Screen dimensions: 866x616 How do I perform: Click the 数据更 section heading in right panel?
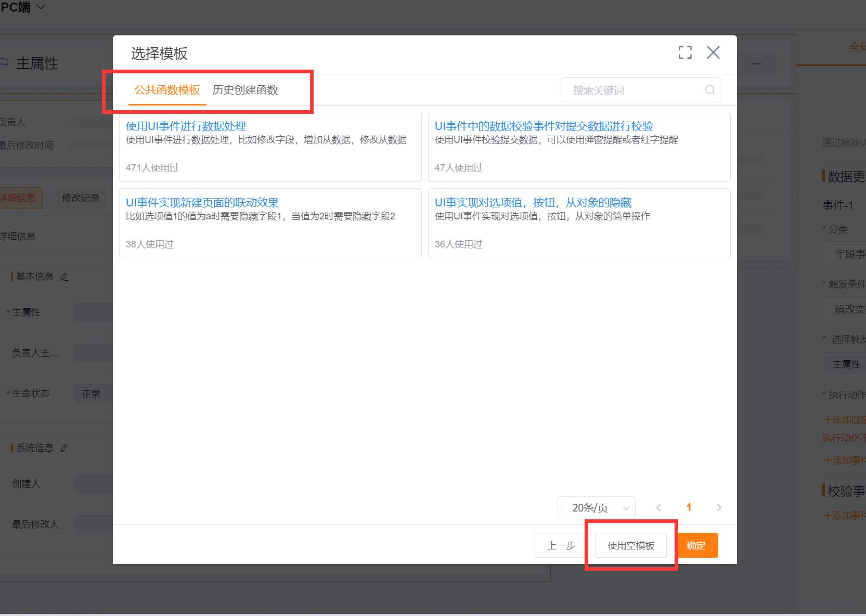point(846,177)
